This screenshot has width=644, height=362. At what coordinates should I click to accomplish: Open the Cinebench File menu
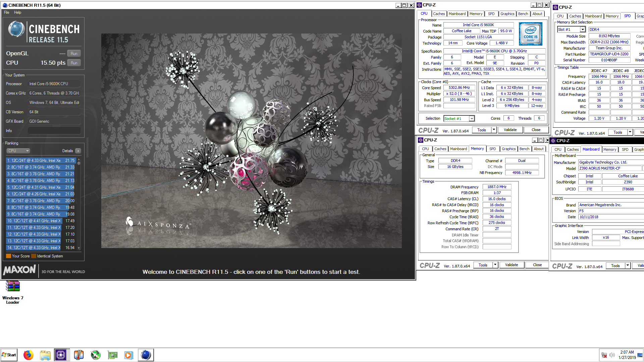(7, 12)
